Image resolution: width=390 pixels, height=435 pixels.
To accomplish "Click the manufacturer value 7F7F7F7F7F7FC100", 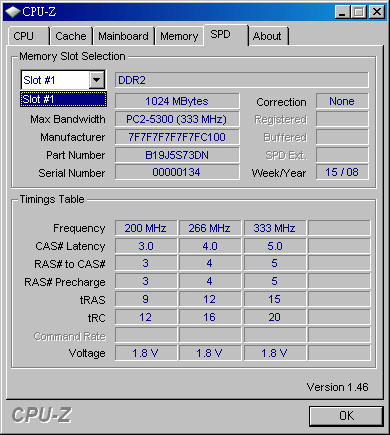I will 177,137.
